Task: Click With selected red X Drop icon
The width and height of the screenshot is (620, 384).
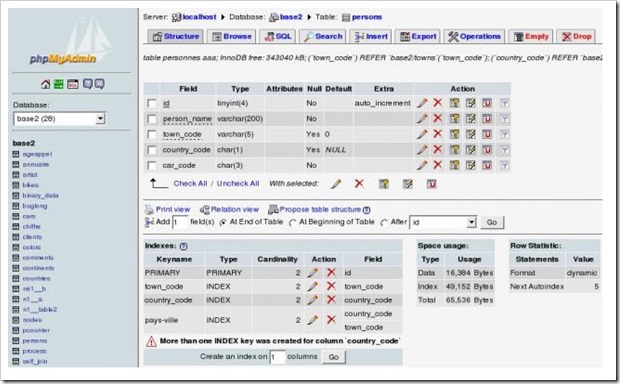Action: coord(359,183)
